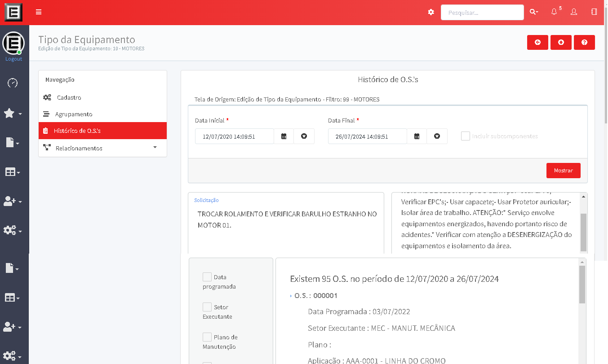Click the back arrow red button
This screenshot has height=364, width=608.
(x=537, y=42)
